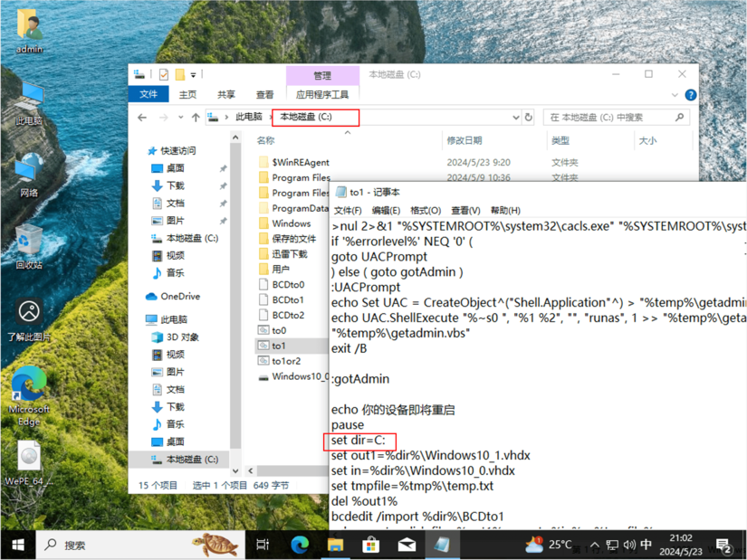Open the 格式(O) menu in Notepad
The image size is (747, 560).
click(425, 211)
